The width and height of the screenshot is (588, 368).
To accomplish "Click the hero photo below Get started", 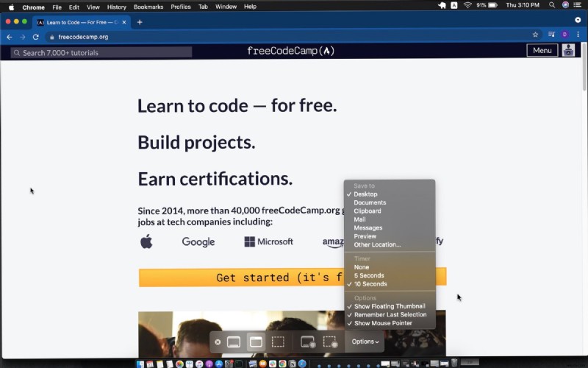I will [292, 333].
